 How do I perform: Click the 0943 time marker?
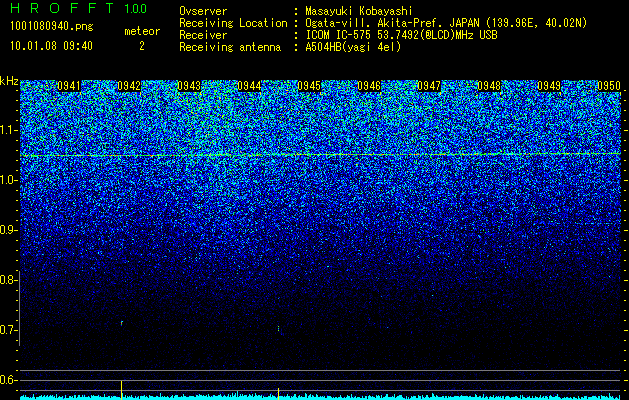pyautogui.click(x=189, y=86)
